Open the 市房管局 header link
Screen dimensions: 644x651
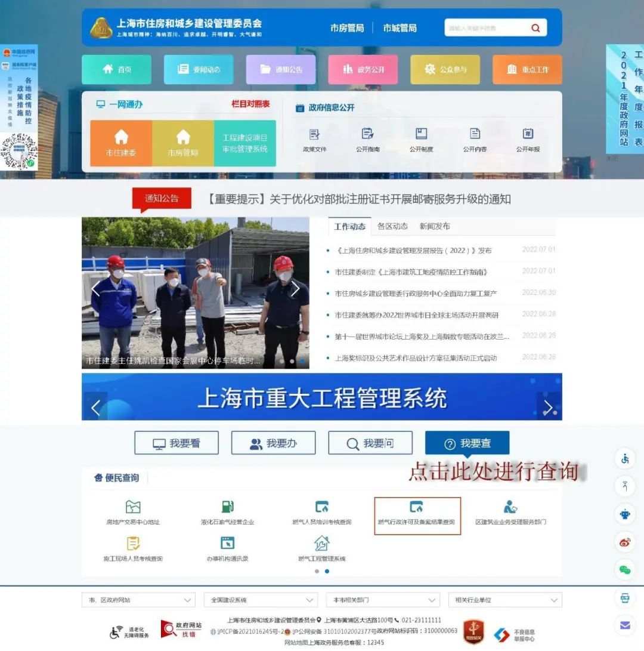(347, 28)
